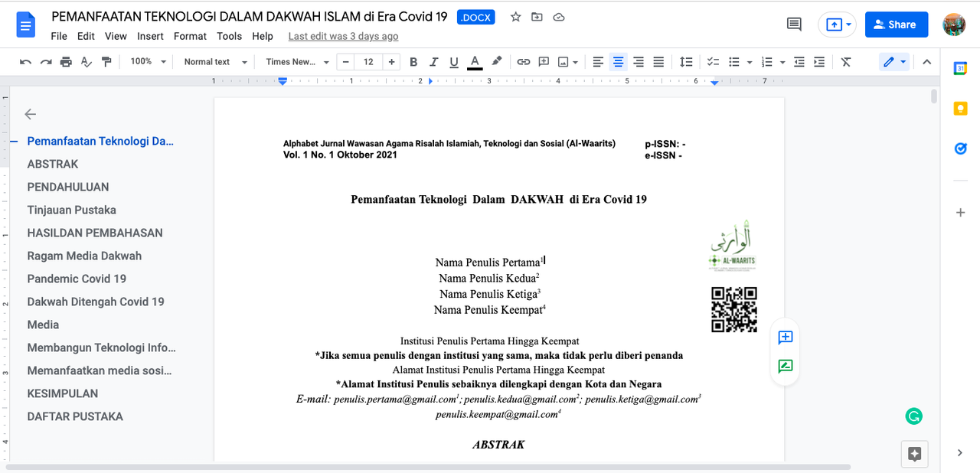Decrease font size with minus button

[347, 62]
